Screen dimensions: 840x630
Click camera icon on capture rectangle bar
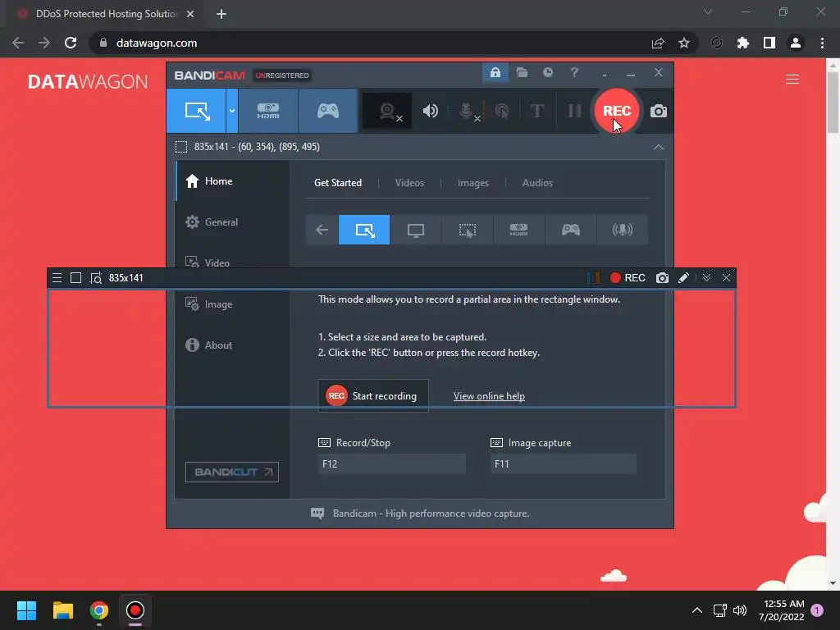662,277
